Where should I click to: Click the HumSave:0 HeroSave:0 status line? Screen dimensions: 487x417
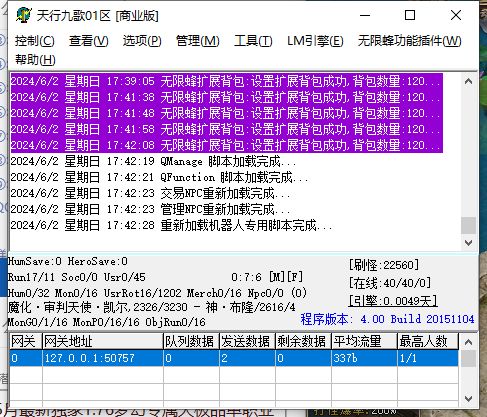point(68,261)
